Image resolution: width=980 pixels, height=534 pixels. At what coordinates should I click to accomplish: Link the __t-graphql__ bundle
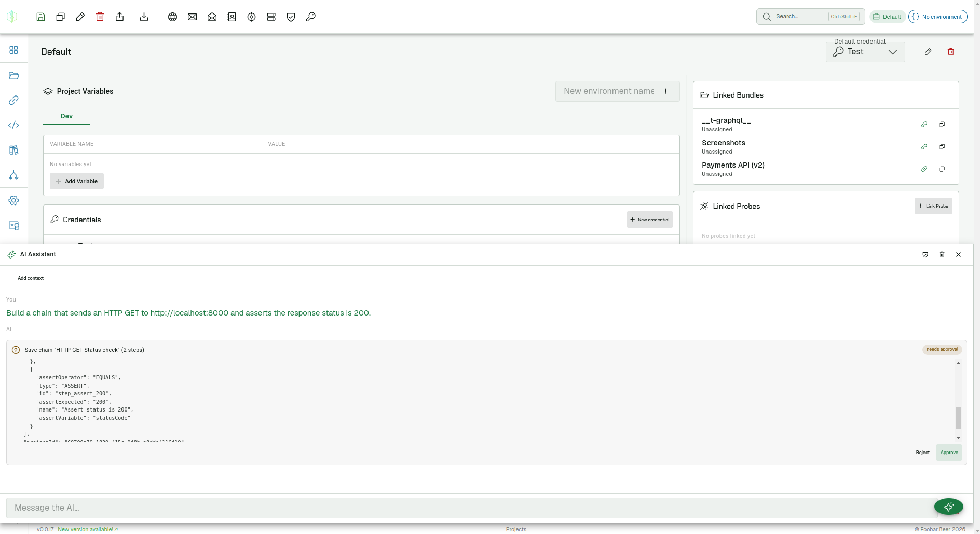[924, 125]
